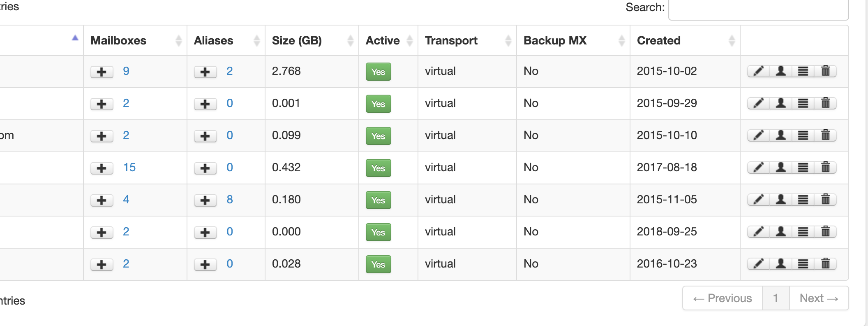Open user icon for 2016-10-23 row

[x=781, y=264]
